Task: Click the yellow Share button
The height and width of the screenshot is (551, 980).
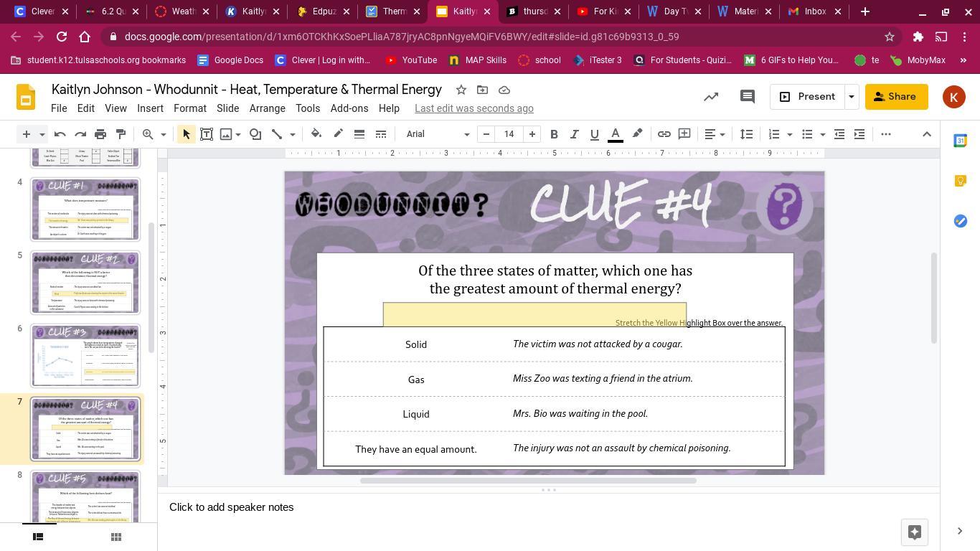Action: tap(895, 97)
